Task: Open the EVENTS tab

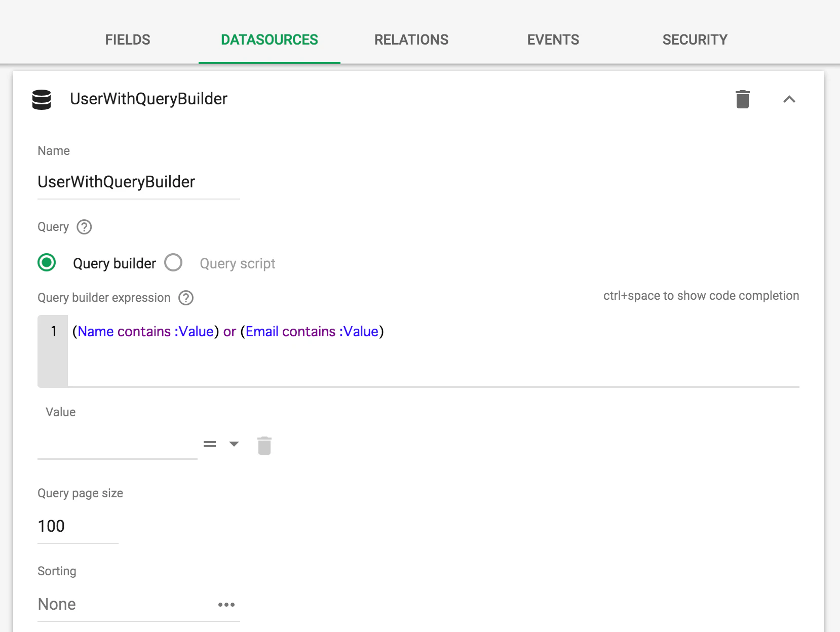Action: 553,39
